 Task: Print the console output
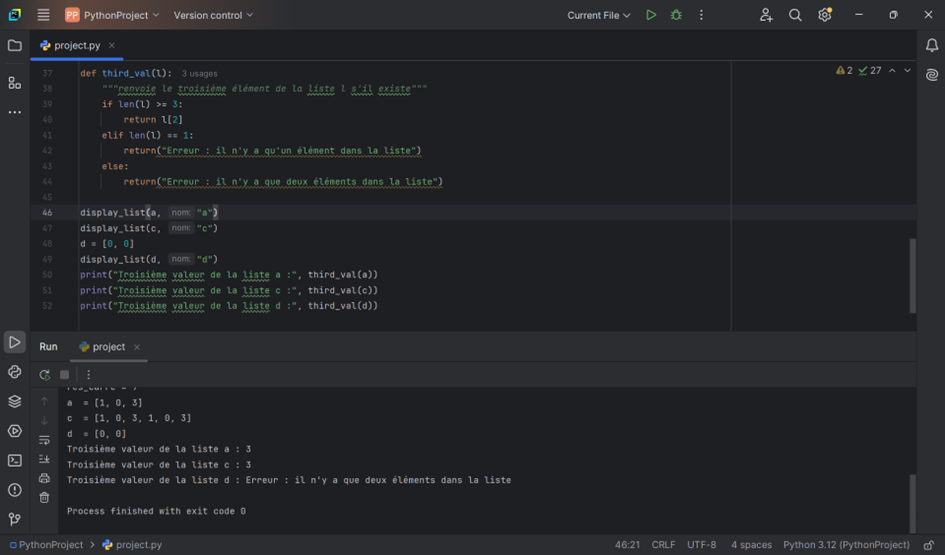tap(44, 478)
